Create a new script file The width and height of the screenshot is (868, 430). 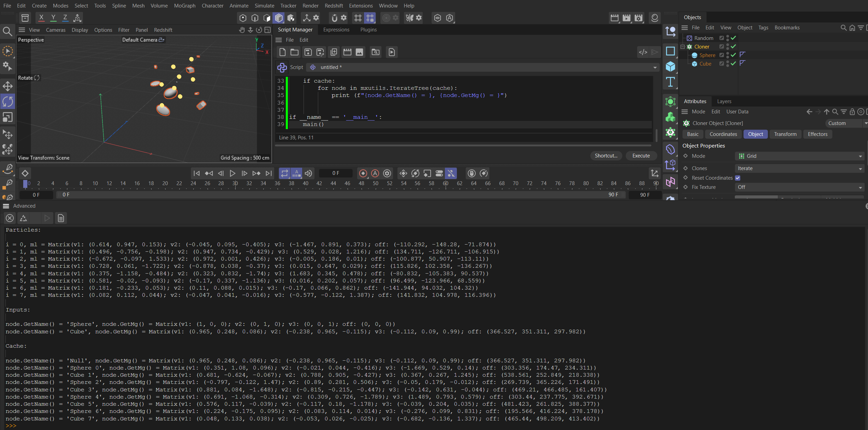[282, 52]
